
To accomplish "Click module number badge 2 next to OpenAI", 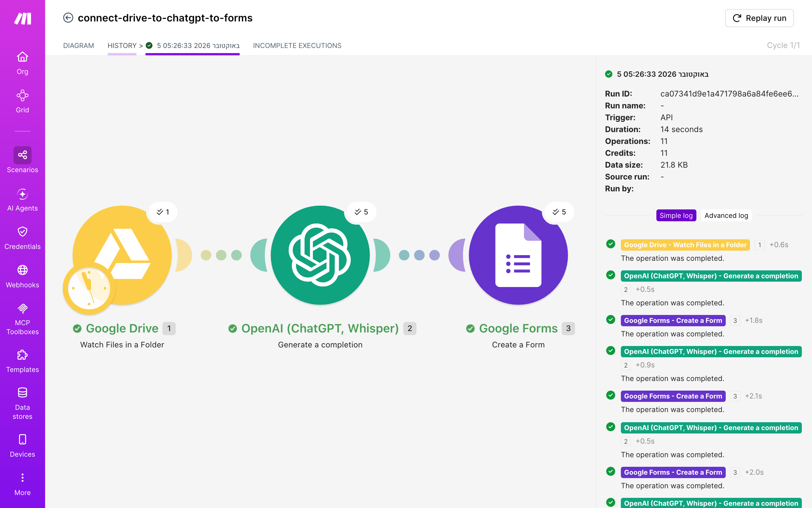I will (x=410, y=328).
